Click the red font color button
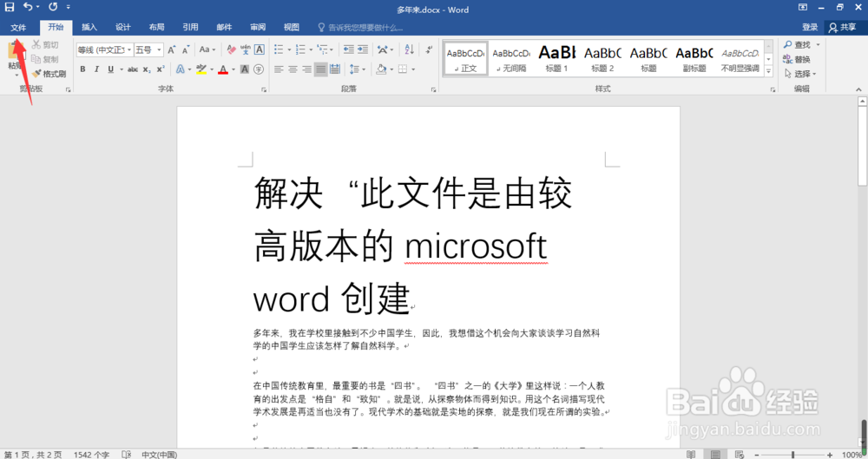The image size is (868, 459). tap(223, 69)
